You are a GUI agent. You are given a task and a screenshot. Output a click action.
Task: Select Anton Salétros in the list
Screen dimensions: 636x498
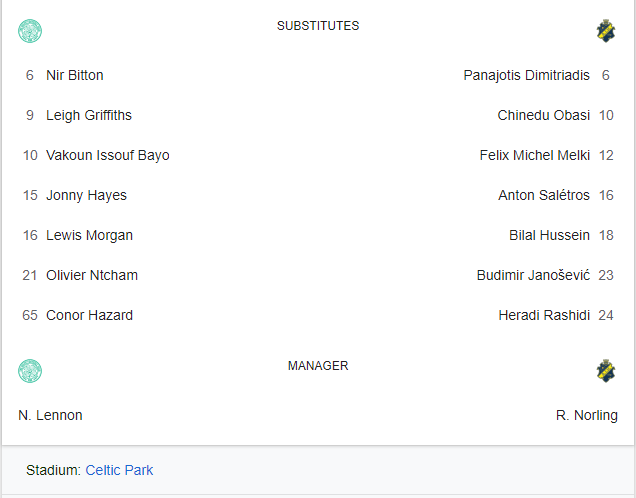click(544, 195)
